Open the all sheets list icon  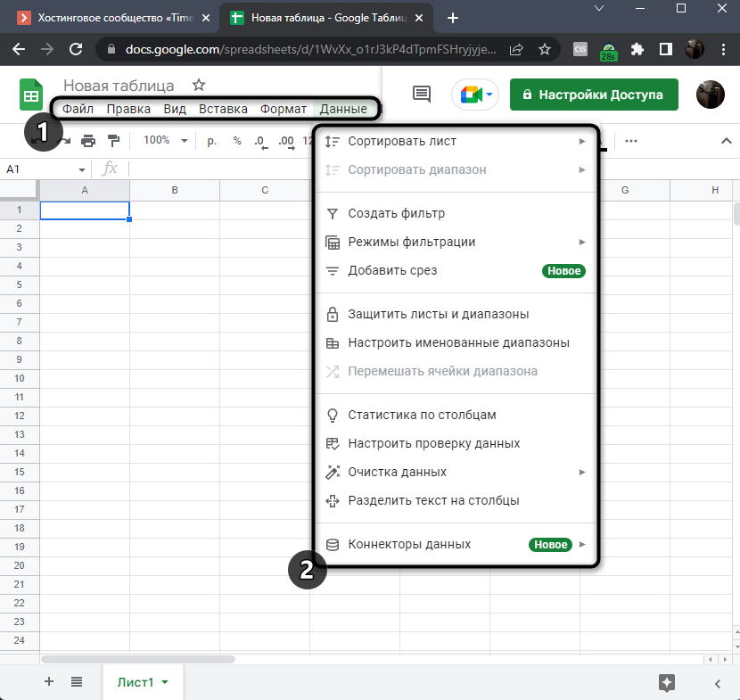coord(77,682)
